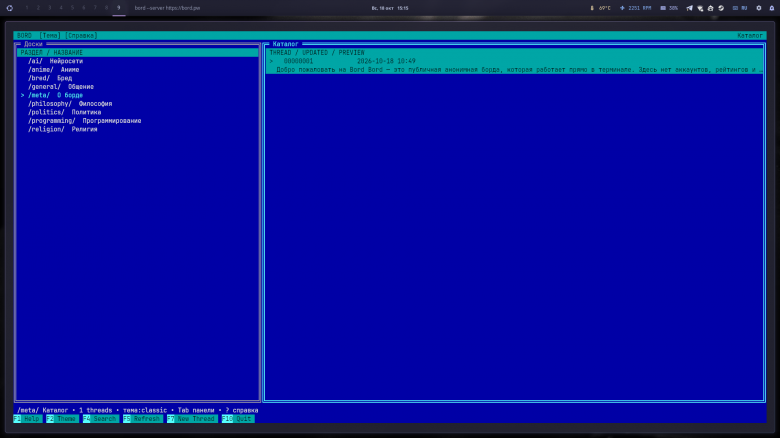The width and height of the screenshot is (780, 438).
Task: Open the notifications bell icon
Action: click(x=772, y=8)
